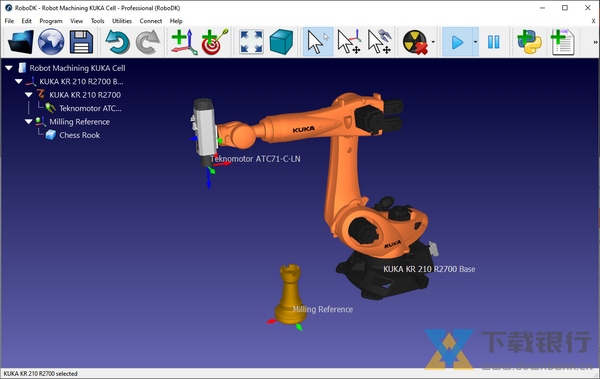600x379 pixels.
Task: Add a new robot target
Action: pos(215,42)
